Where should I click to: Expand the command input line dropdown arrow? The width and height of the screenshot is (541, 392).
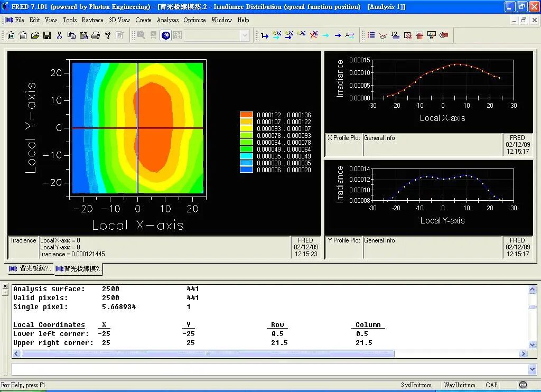point(532,369)
